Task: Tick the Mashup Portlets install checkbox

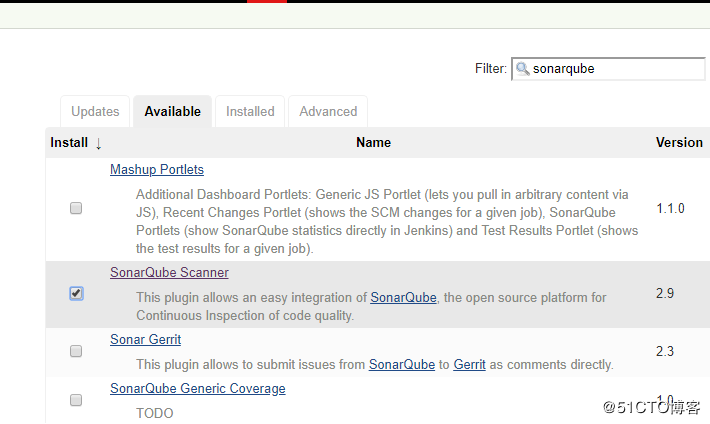Action: (x=76, y=208)
